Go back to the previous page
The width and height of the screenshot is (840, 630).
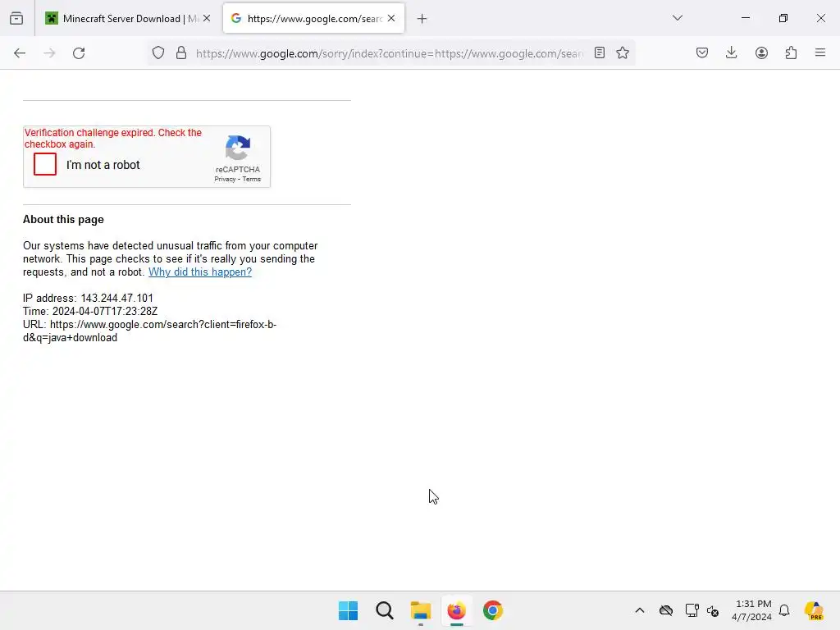coord(20,53)
